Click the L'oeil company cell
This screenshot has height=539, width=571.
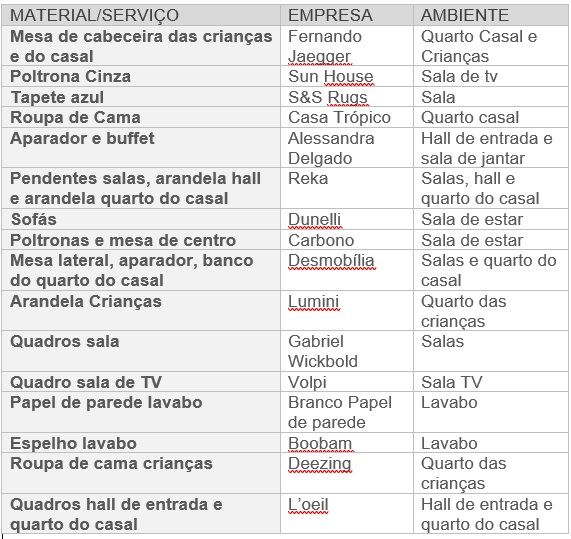(x=347, y=514)
